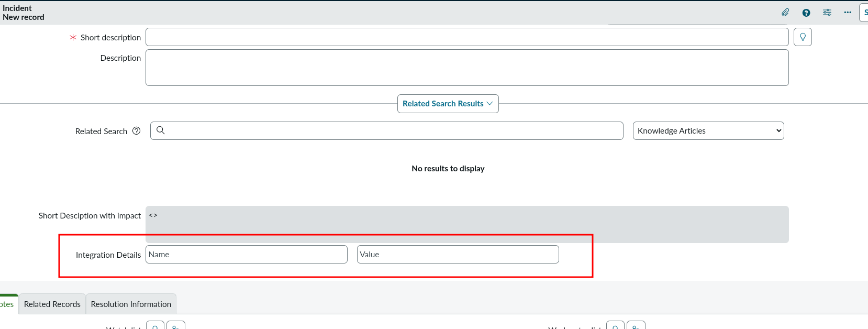Click the Related Search input field
This screenshot has width=868, height=329.
click(387, 131)
